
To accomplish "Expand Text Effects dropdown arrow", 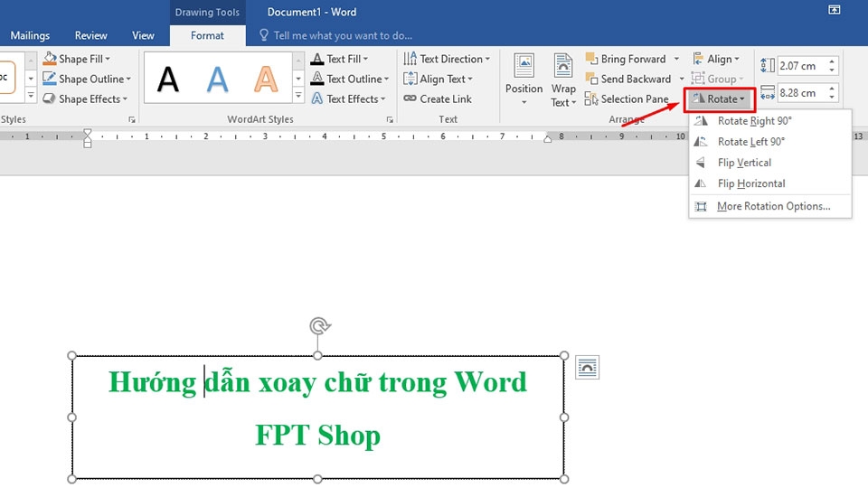I will [x=382, y=99].
